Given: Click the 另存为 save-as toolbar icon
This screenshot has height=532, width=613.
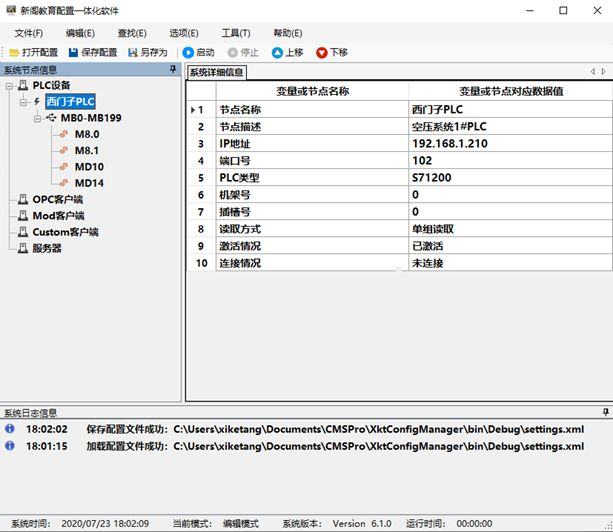Looking at the screenshot, I should [133, 52].
